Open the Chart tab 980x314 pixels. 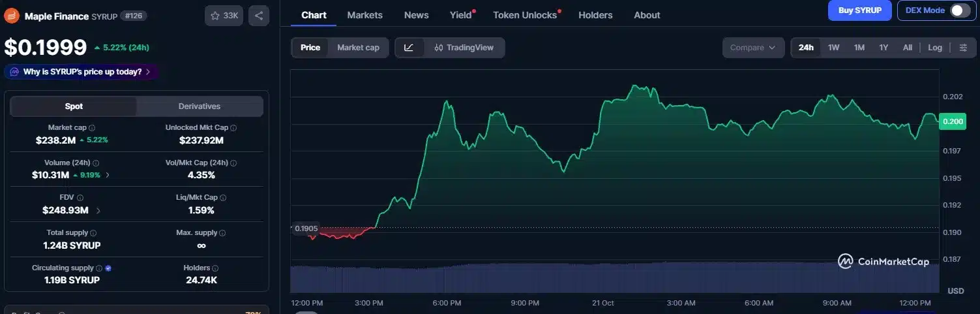pyautogui.click(x=314, y=14)
